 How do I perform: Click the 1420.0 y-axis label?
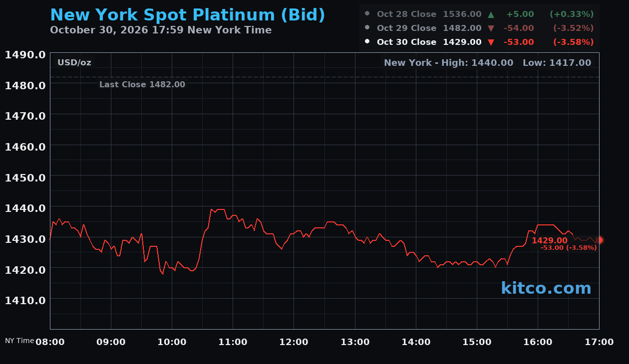coord(25,269)
